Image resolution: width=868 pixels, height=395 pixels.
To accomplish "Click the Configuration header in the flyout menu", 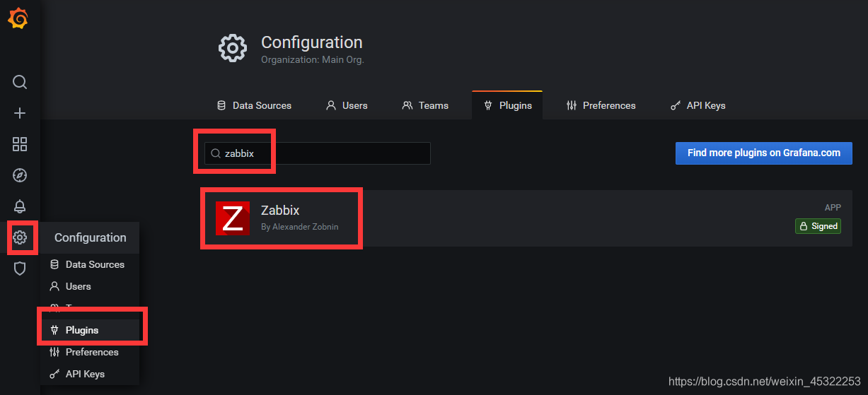I will (x=91, y=237).
